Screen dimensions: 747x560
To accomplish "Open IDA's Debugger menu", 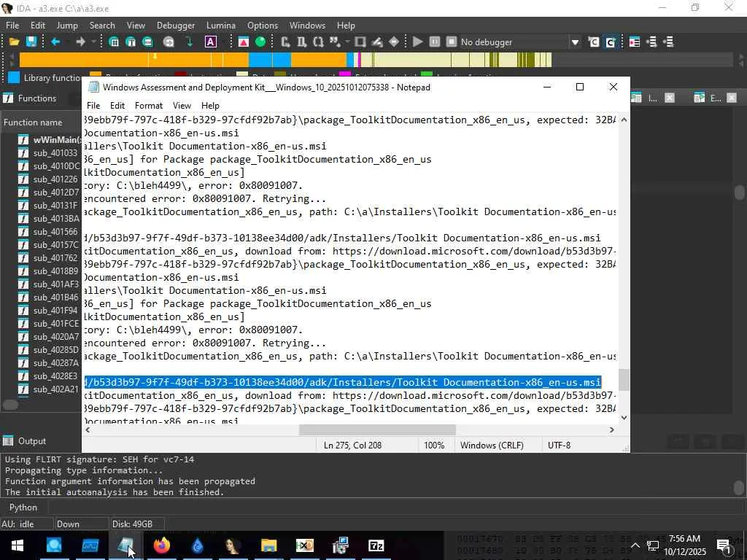I will [176, 26].
